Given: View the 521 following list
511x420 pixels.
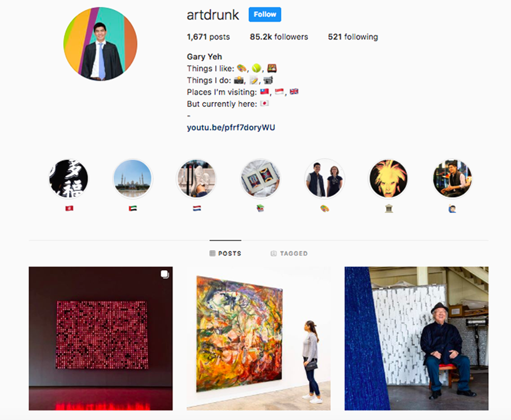Looking at the screenshot, I should tap(353, 37).
